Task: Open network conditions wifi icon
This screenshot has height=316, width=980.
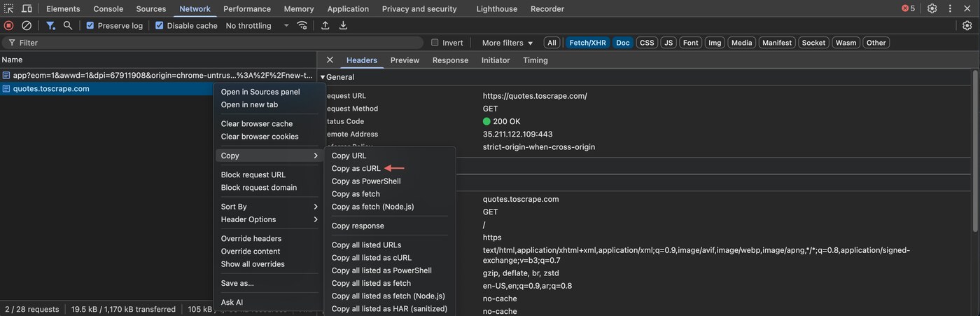Action: point(302,25)
